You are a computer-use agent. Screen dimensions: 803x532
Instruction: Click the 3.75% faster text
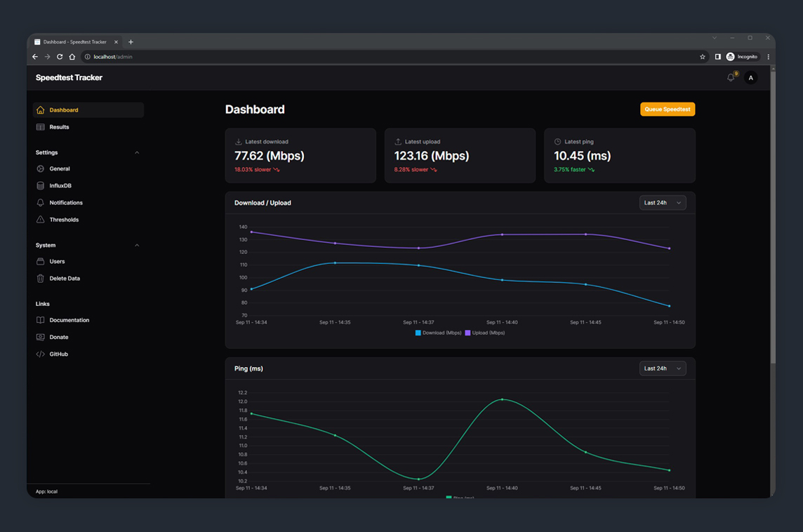[x=569, y=169]
